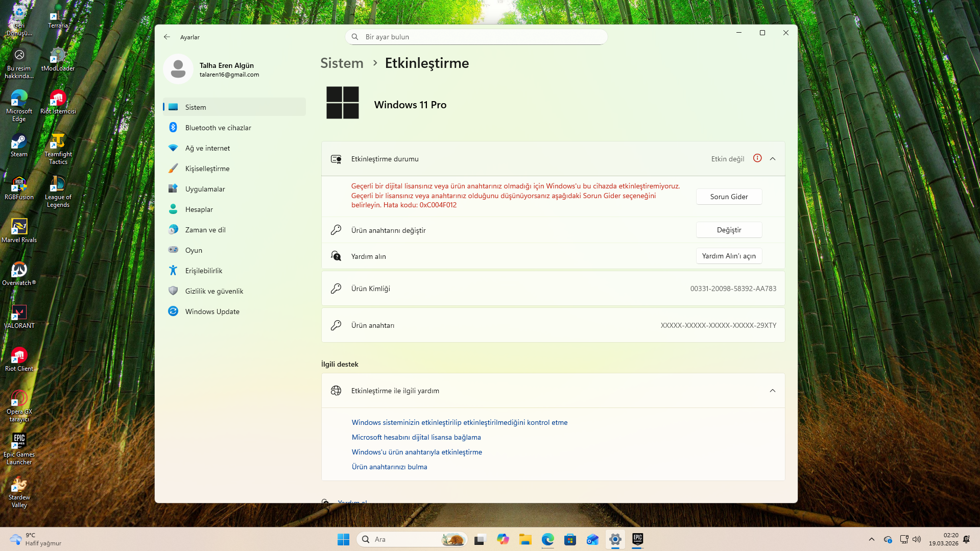Open Task View from taskbar
980x551 pixels.
tap(480, 539)
